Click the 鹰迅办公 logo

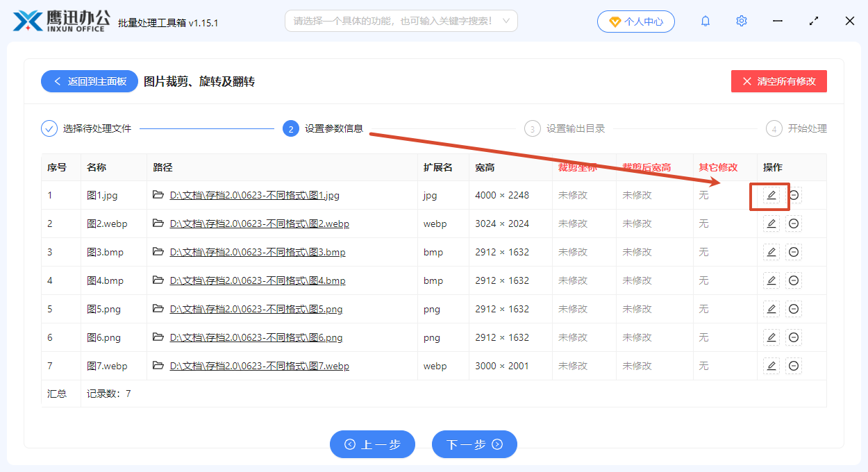click(61, 21)
